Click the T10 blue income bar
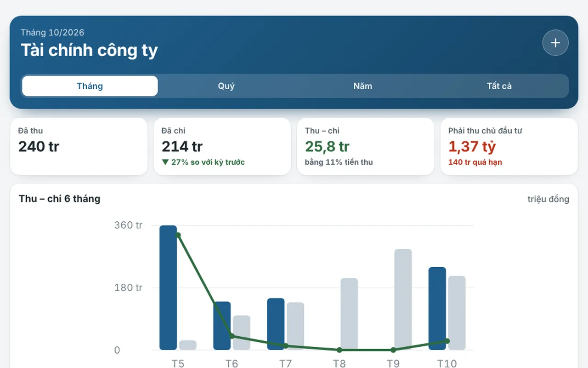Image resolution: width=588 pixels, height=368 pixels. coord(437,309)
